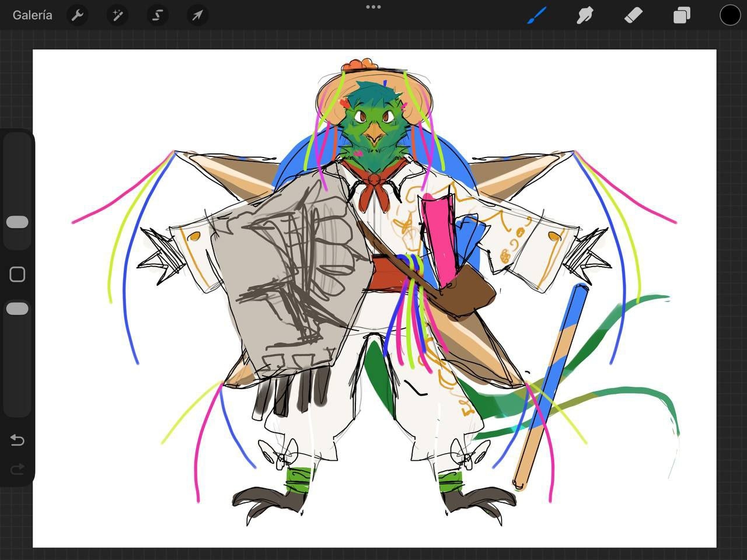Screen dimensions: 747x560
Task: Select the Smudge finger tool
Action: point(584,15)
